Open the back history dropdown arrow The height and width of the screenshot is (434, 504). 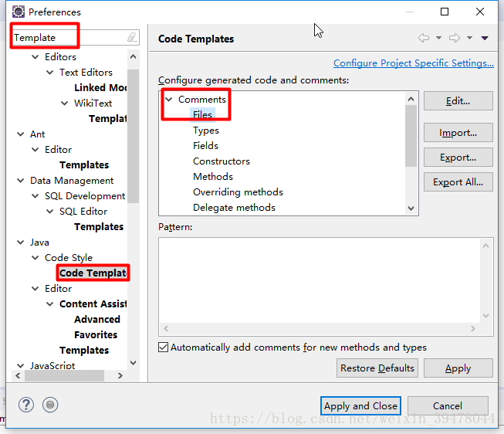(438, 38)
